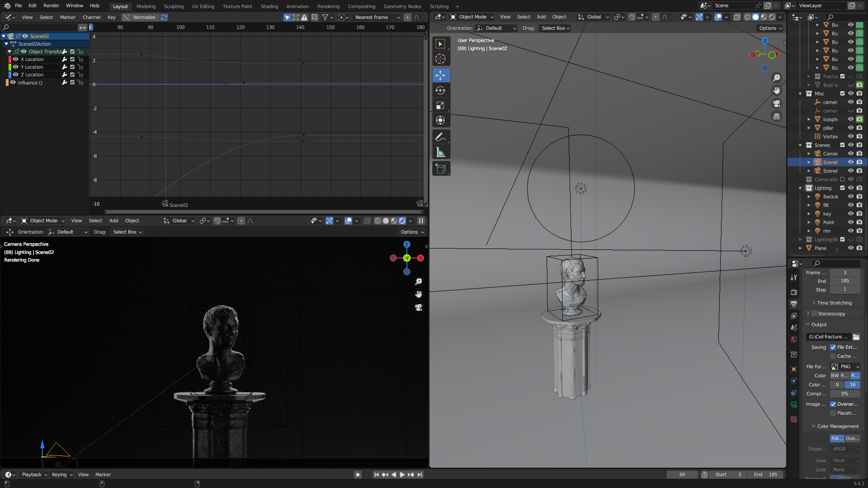868x488 pixels.
Task: Uncheck the Scenes collection checkbox
Action: [x=843, y=145]
